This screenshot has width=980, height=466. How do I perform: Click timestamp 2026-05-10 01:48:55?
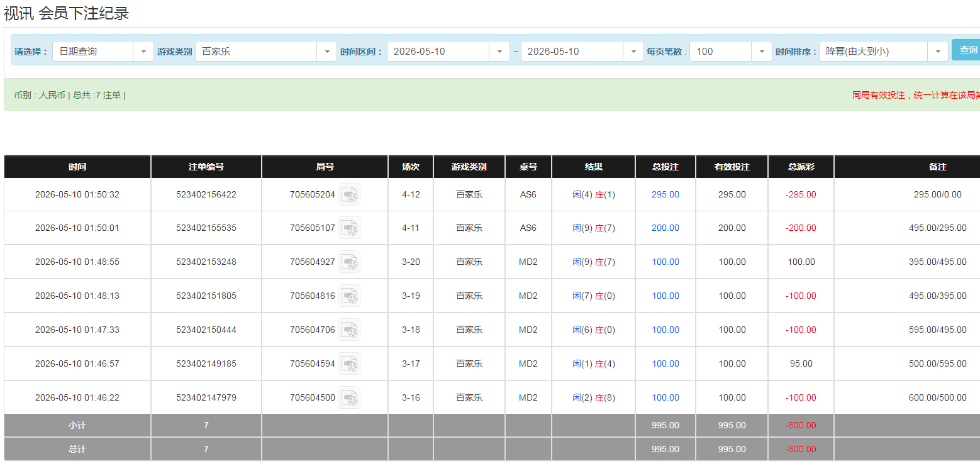pos(77,262)
